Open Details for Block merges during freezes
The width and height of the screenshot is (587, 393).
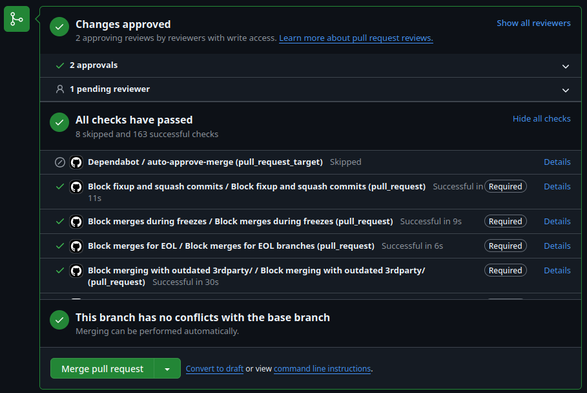(557, 222)
